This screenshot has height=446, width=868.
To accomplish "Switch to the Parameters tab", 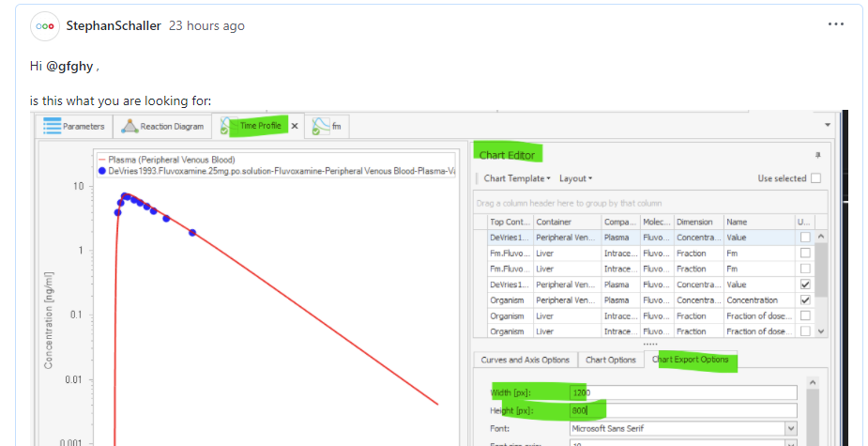I will [74, 127].
